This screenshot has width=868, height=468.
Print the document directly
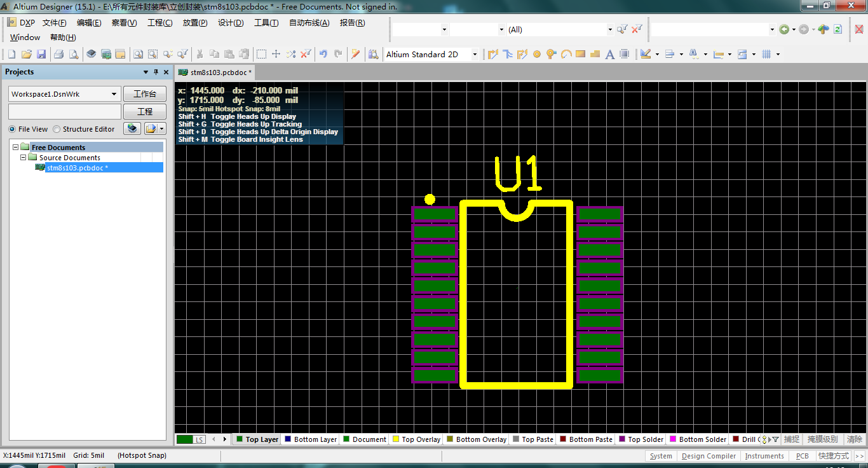[x=58, y=54]
